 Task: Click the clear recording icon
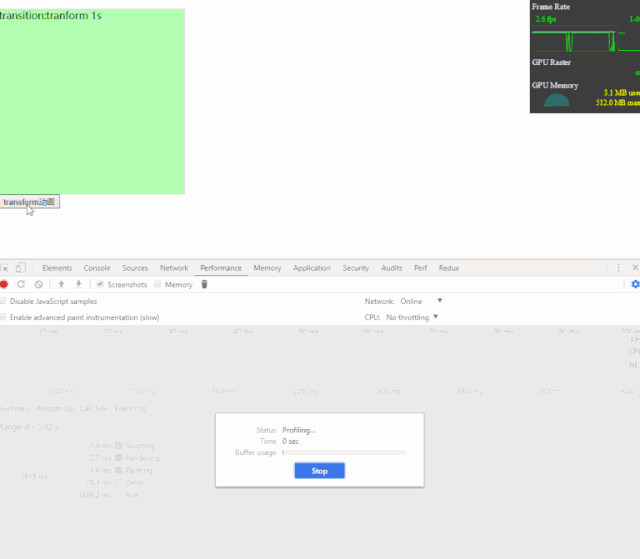coord(38,284)
